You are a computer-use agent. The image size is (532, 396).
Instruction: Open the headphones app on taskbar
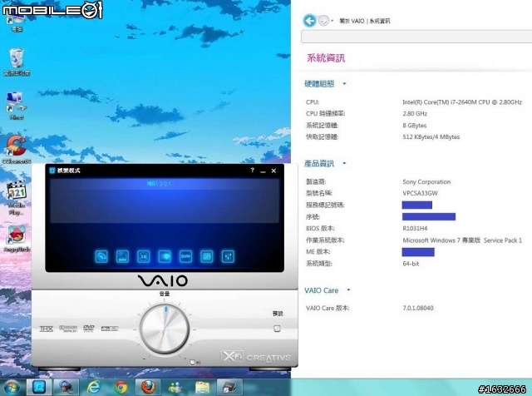click(x=66, y=387)
